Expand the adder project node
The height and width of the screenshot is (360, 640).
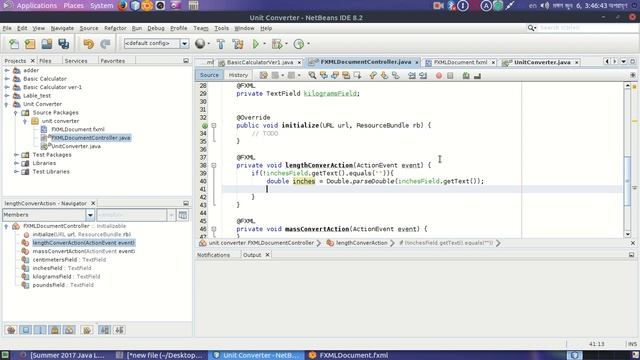[7, 70]
